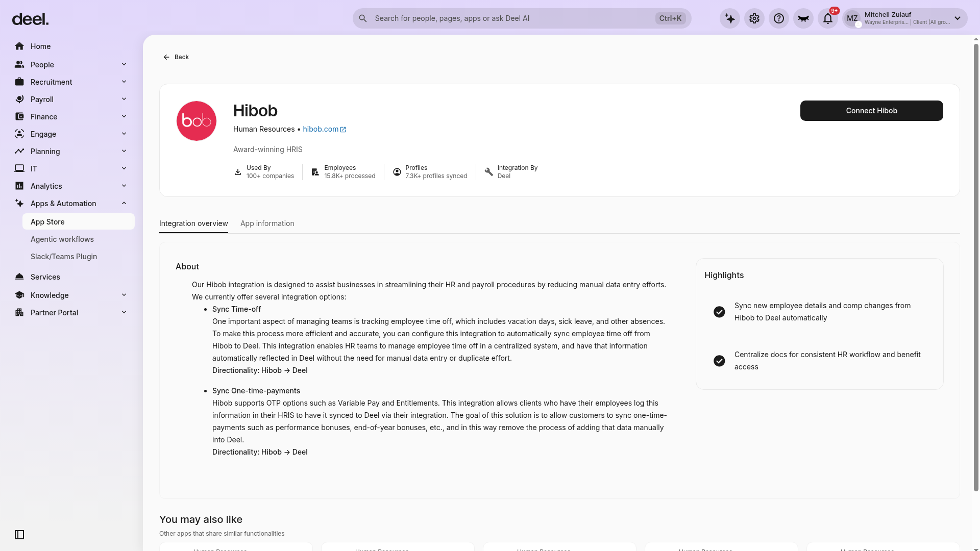Image resolution: width=980 pixels, height=551 pixels.
Task: Open Deel AI sparkle icon in header
Action: click(x=730, y=18)
